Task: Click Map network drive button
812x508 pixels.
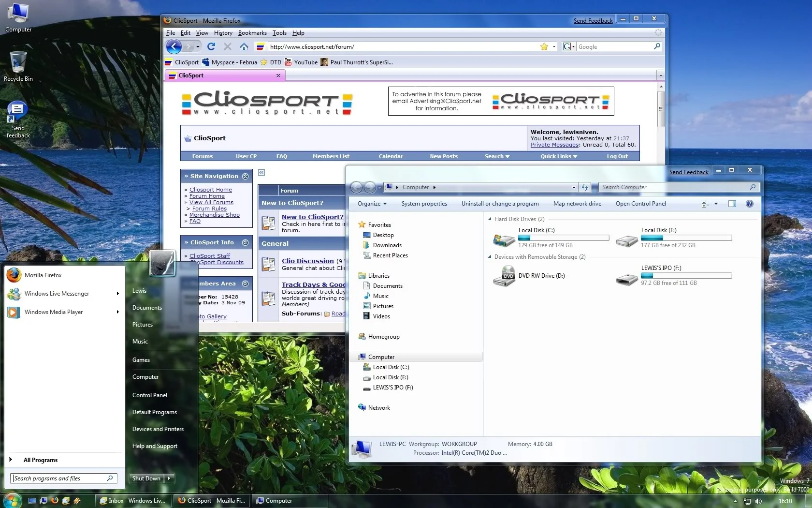Action: pos(577,204)
